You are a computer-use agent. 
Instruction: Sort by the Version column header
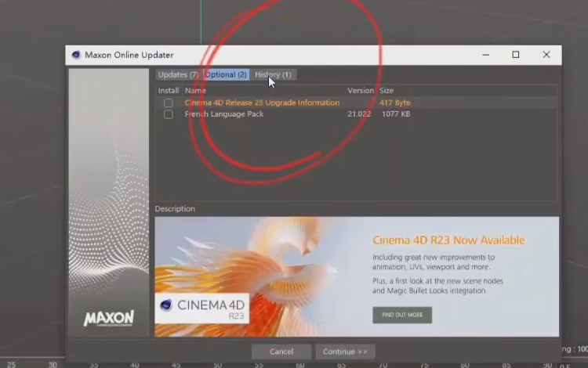click(x=361, y=91)
